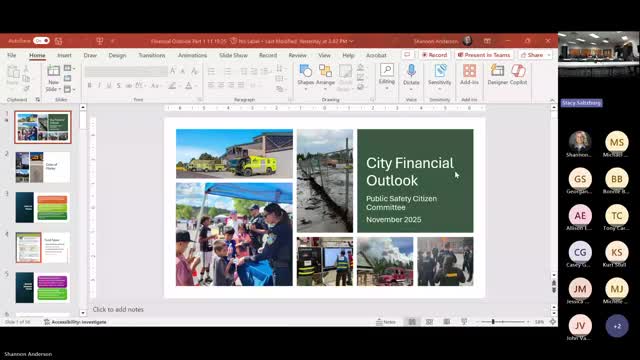This screenshot has height=360, width=640.
Task: Open the Font dialog launcher
Action: pos(200,100)
